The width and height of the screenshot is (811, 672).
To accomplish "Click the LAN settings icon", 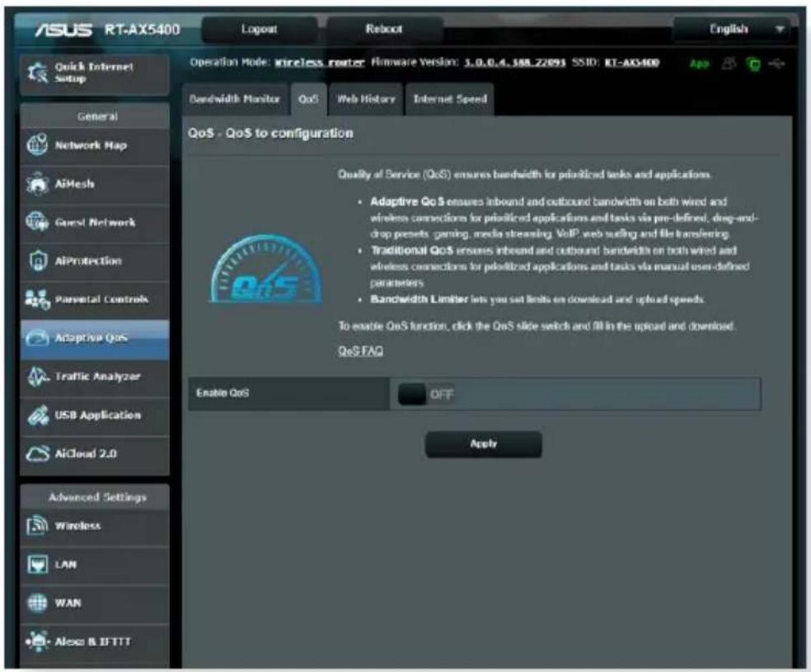I will pyautogui.click(x=37, y=564).
